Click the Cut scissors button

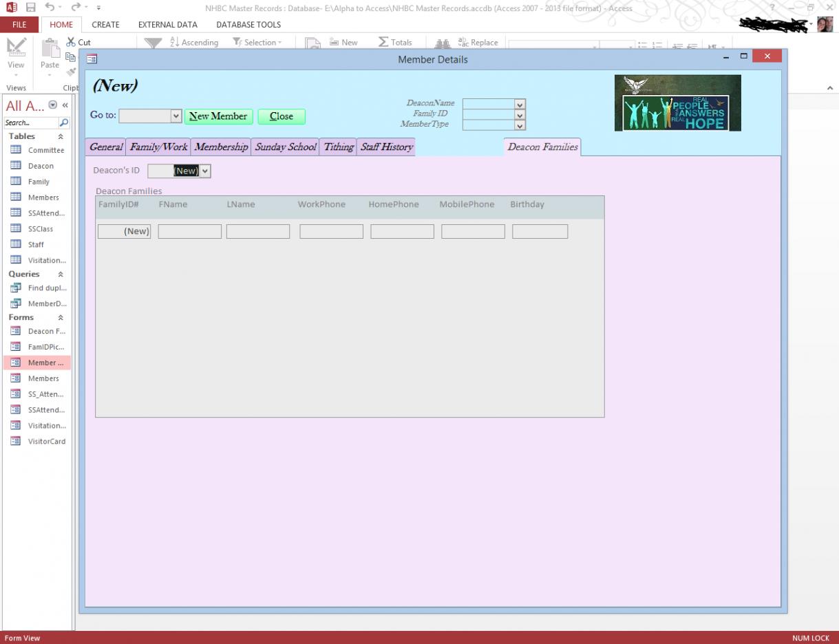tap(78, 43)
